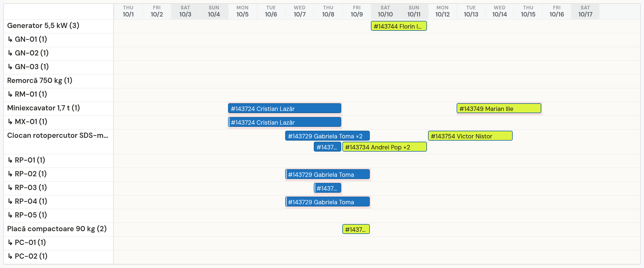This screenshot has height=268, width=644.
Task: Choose the THU 10/15 date header
Action: [x=528, y=12]
